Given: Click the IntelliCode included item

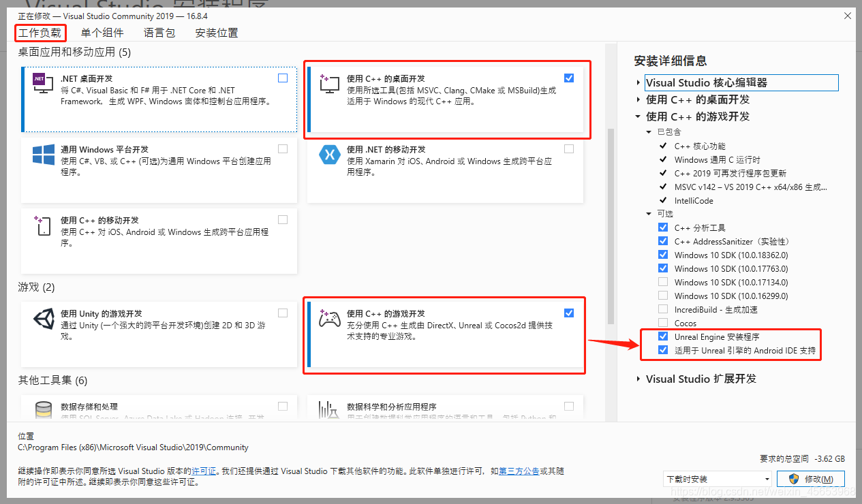Looking at the screenshot, I should point(694,200).
